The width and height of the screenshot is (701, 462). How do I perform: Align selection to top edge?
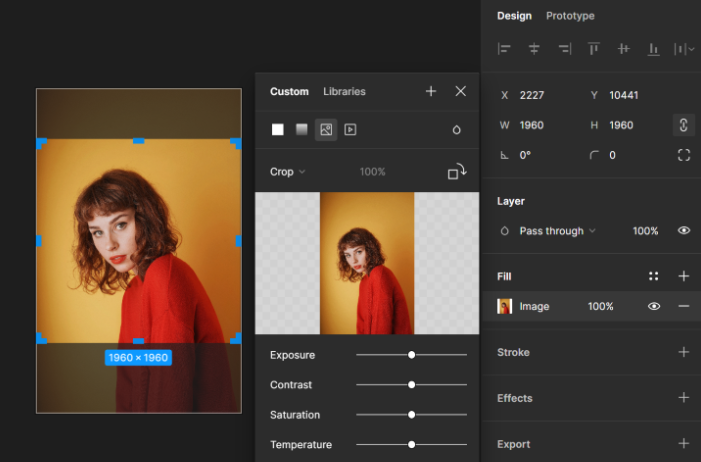[x=594, y=49]
